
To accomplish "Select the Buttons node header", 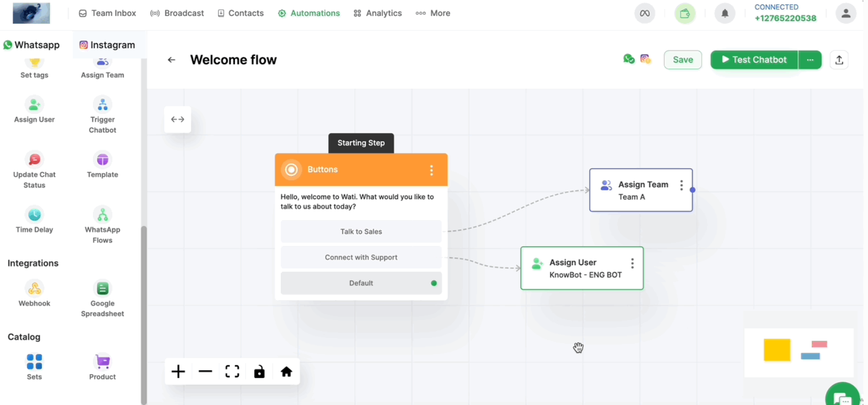I will pos(361,170).
